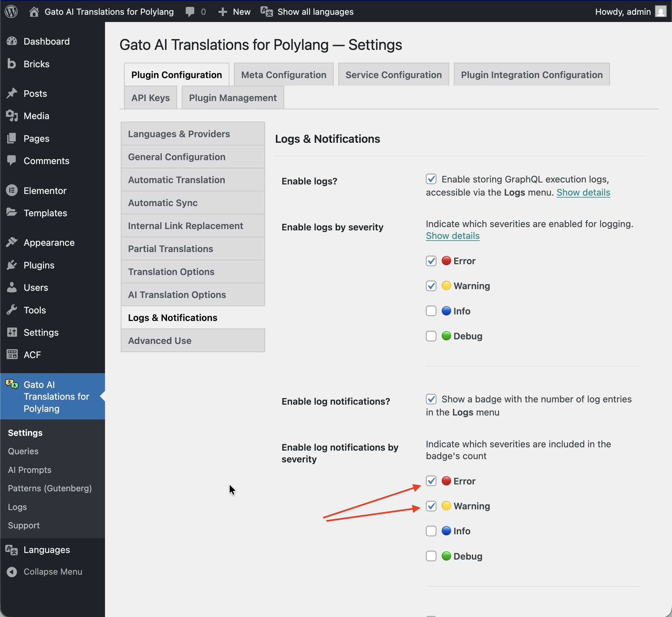Viewport: 672px width, 617px height.
Task: Open the WordPress logo menu
Action: click(x=11, y=11)
